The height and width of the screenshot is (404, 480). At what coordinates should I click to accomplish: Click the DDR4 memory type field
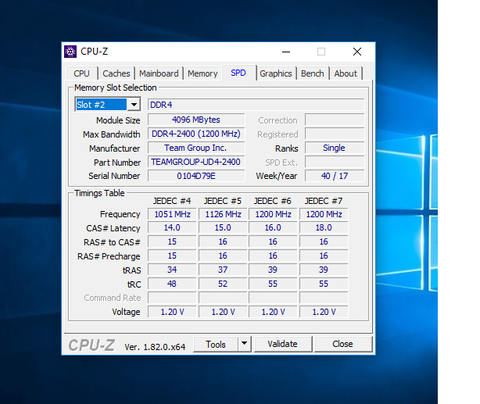click(256, 105)
